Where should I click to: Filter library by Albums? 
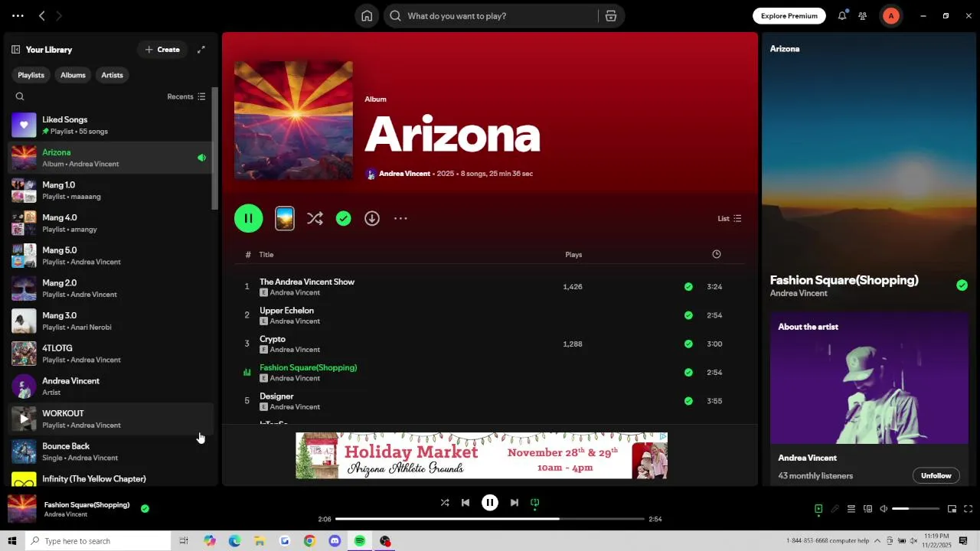[73, 75]
